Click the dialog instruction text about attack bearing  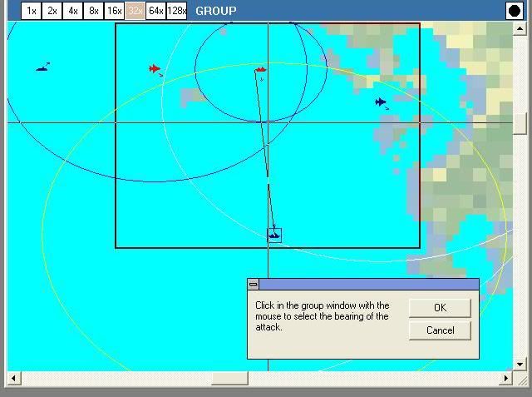pos(322,316)
